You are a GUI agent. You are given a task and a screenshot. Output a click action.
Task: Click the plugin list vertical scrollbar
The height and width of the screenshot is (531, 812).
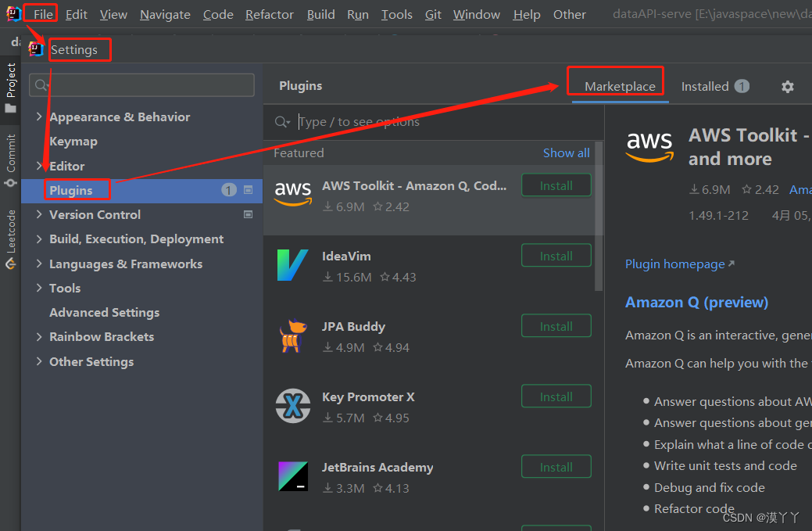pyautogui.click(x=599, y=217)
